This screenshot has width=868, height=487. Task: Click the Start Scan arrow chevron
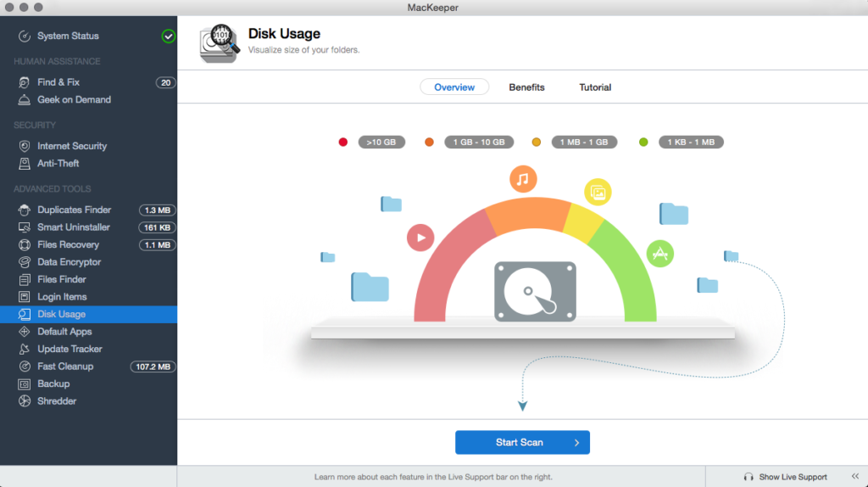coord(576,443)
